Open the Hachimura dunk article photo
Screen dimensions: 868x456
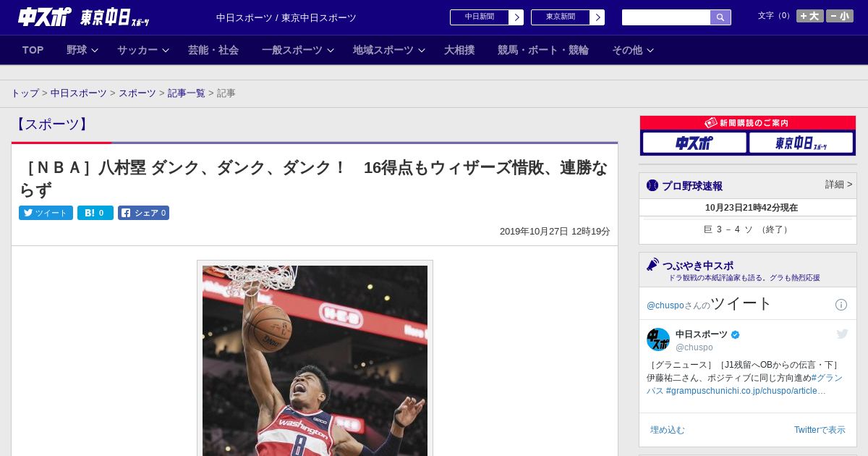point(315,360)
